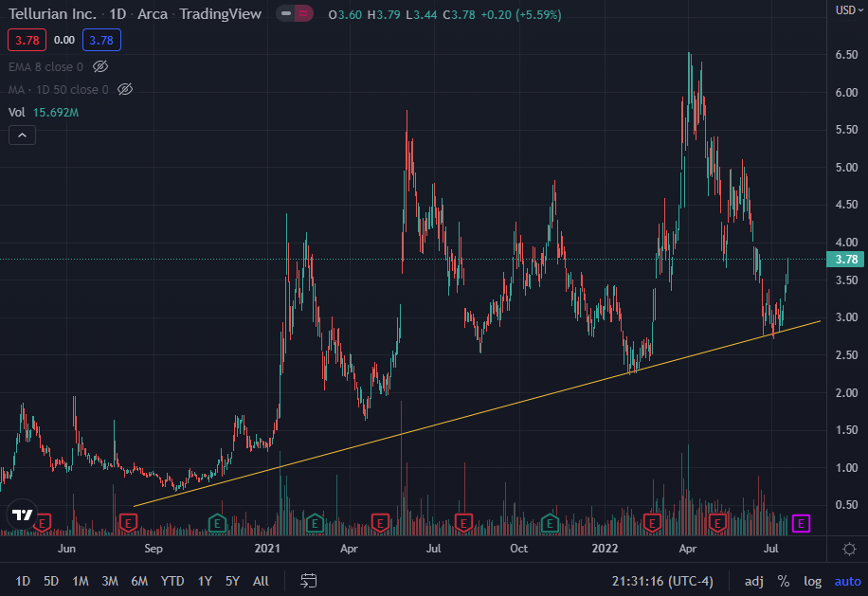Click the red earnings marker right of 2022 label
Image resolution: width=868 pixels, height=596 pixels.
click(x=652, y=523)
